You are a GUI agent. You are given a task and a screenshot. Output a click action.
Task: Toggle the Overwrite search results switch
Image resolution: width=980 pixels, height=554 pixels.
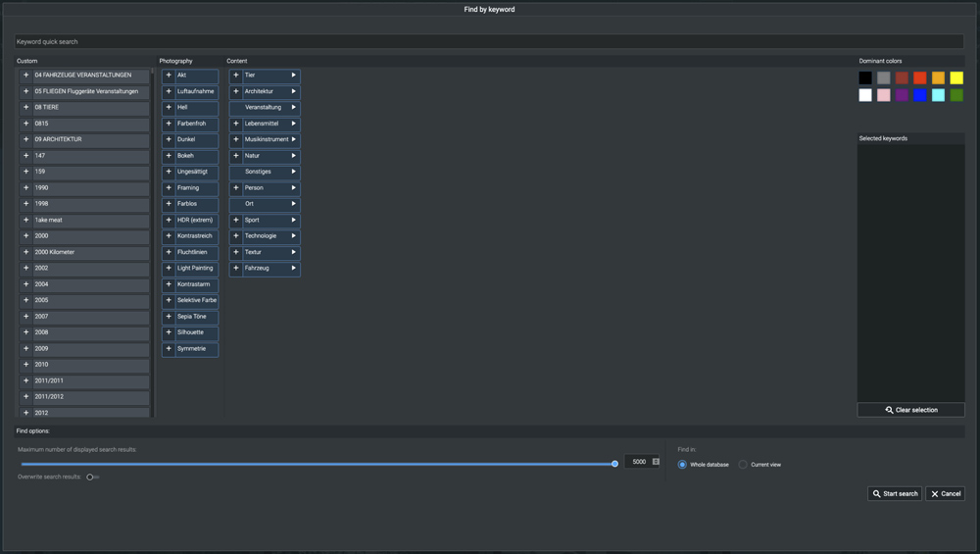click(x=92, y=478)
